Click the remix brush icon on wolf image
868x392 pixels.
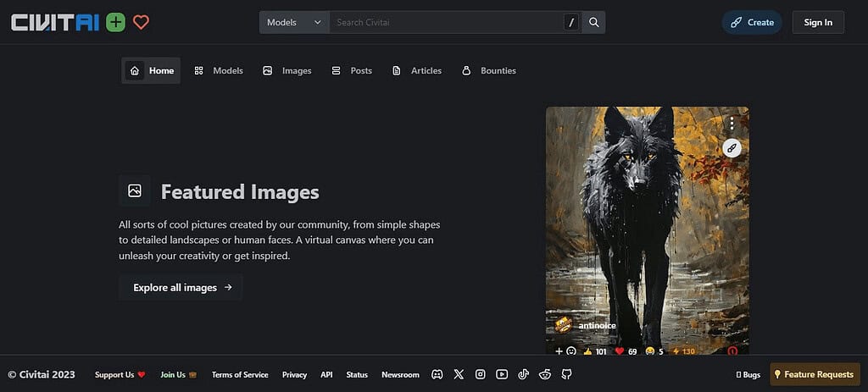click(x=732, y=148)
